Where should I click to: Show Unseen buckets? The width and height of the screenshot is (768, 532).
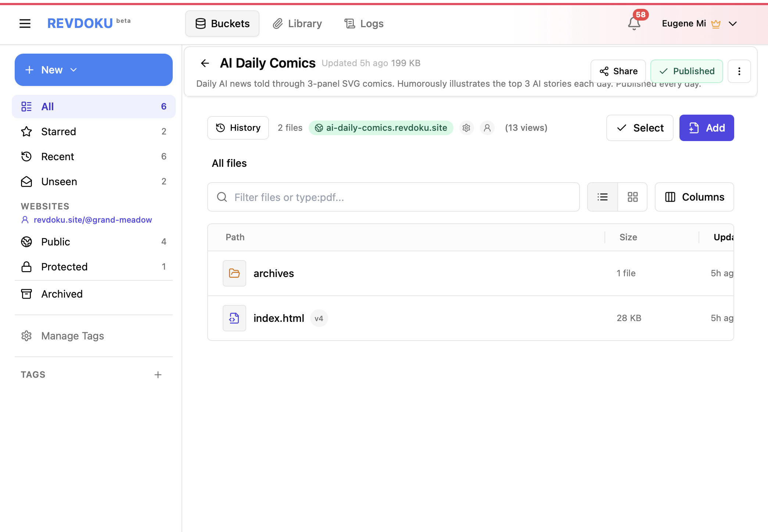pyautogui.click(x=94, y=181)
